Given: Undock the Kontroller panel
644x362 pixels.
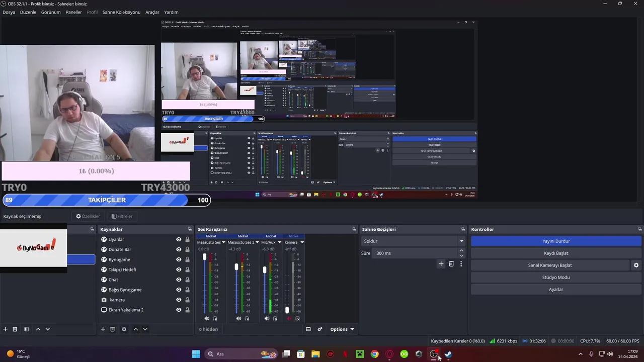Looking at the screenshot, I should [x=639, y=229].
